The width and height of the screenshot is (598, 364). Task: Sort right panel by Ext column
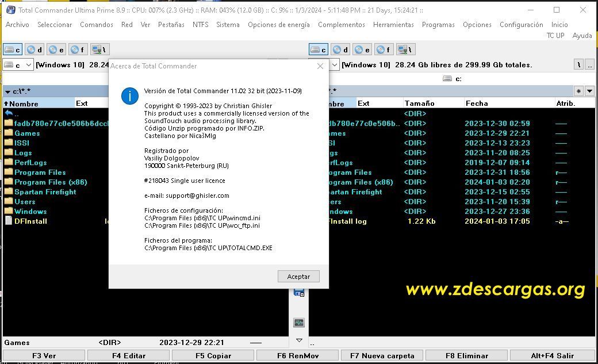pos(379,104)
